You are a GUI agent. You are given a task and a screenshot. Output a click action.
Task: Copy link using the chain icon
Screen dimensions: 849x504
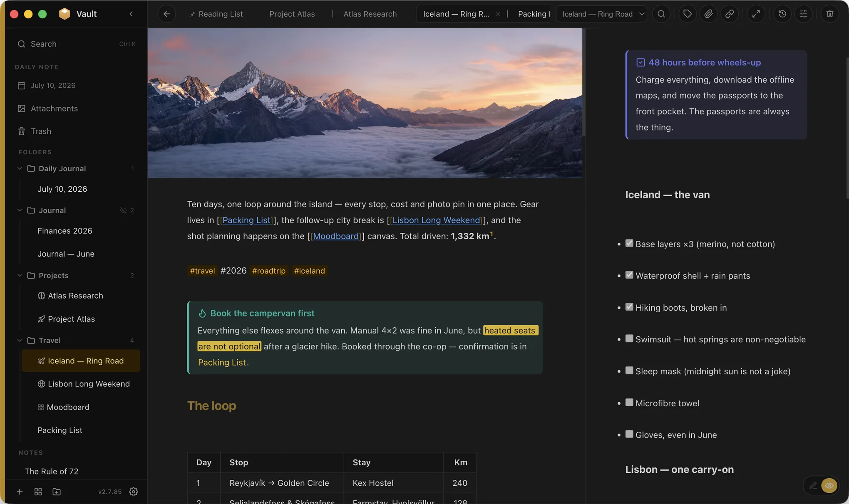pos(730,14)
